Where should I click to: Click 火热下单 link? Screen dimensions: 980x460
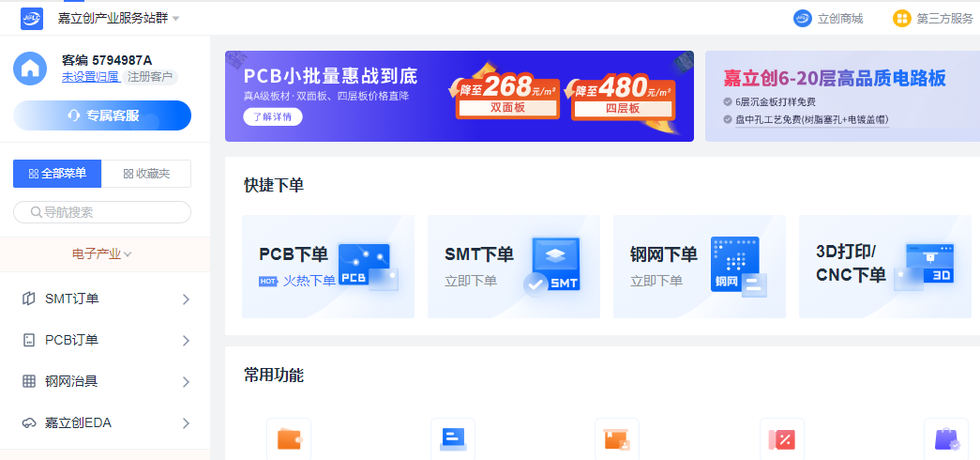tap(309, 281)
